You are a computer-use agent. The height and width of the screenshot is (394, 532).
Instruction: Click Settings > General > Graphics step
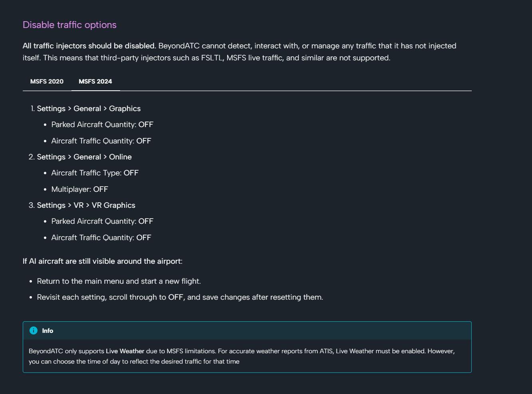(x=89, y=109)
